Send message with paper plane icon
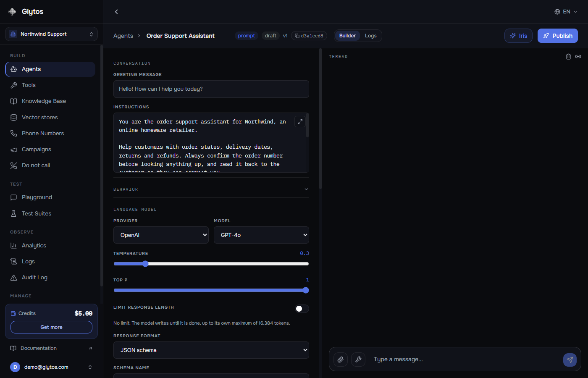 570,360
